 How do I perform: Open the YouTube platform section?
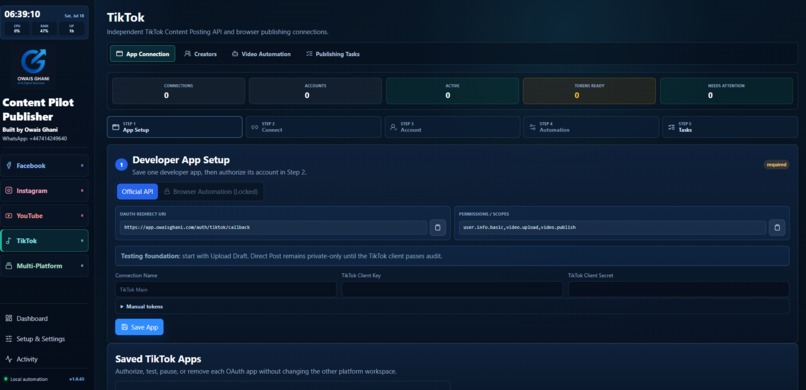click(44, 216)
